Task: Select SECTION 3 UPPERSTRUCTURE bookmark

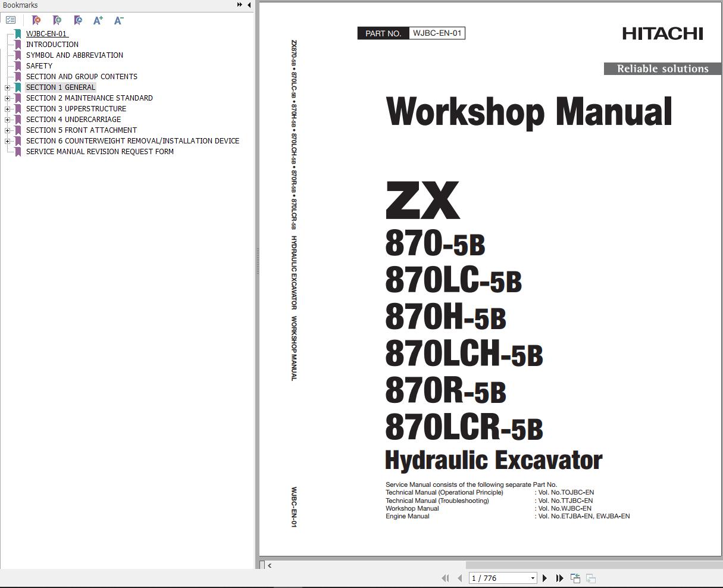Action: pos(76,109)
